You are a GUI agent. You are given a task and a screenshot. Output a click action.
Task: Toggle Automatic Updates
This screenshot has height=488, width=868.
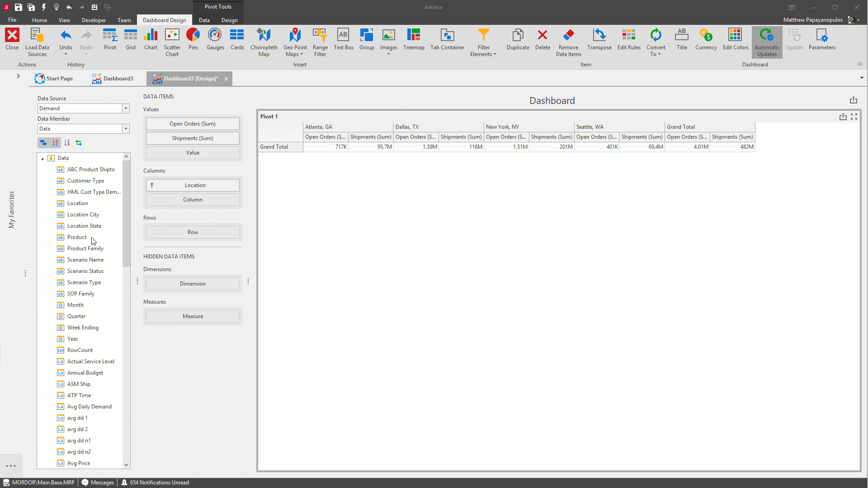tap(767, 42)
